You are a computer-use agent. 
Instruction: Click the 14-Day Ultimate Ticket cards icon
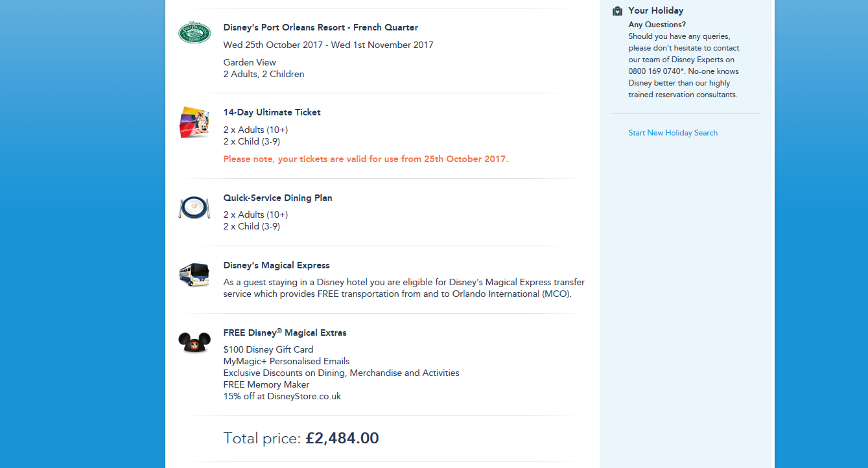(x=194, y=122)
